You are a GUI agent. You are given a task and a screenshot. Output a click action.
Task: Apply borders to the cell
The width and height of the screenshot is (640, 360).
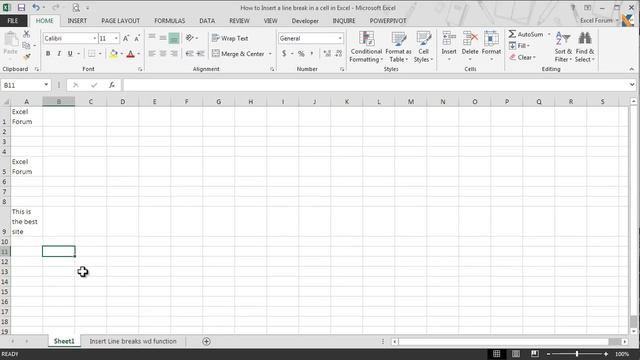91,53
